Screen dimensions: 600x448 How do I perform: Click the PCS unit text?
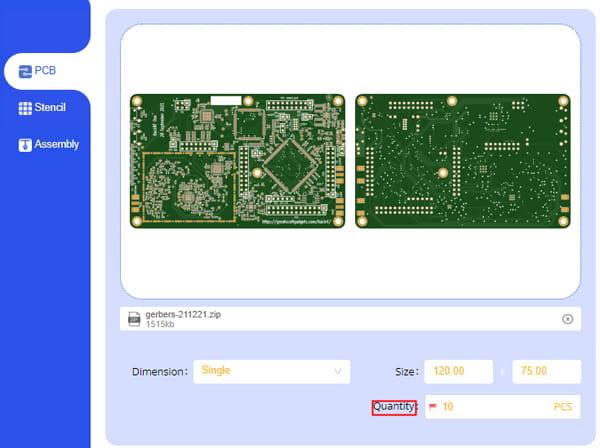[x=562, y=407]
